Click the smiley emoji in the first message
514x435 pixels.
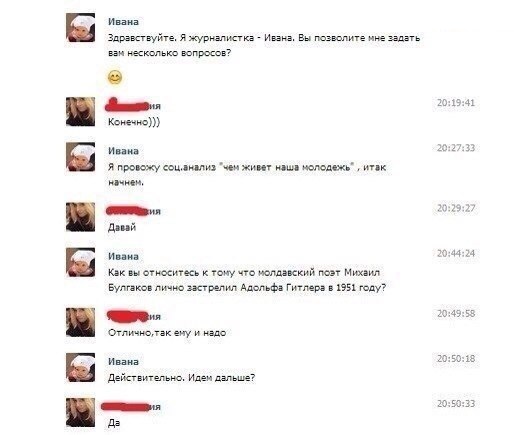pos(115,77)
